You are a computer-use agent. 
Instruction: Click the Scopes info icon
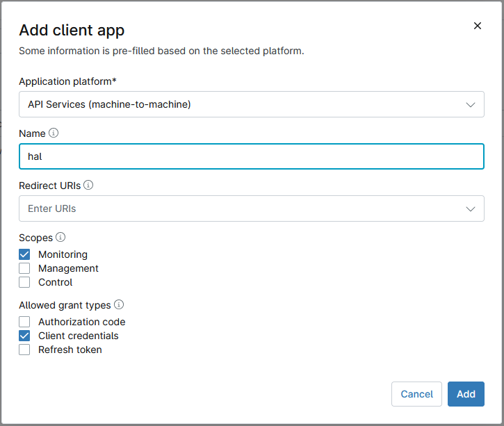point(60,237)
